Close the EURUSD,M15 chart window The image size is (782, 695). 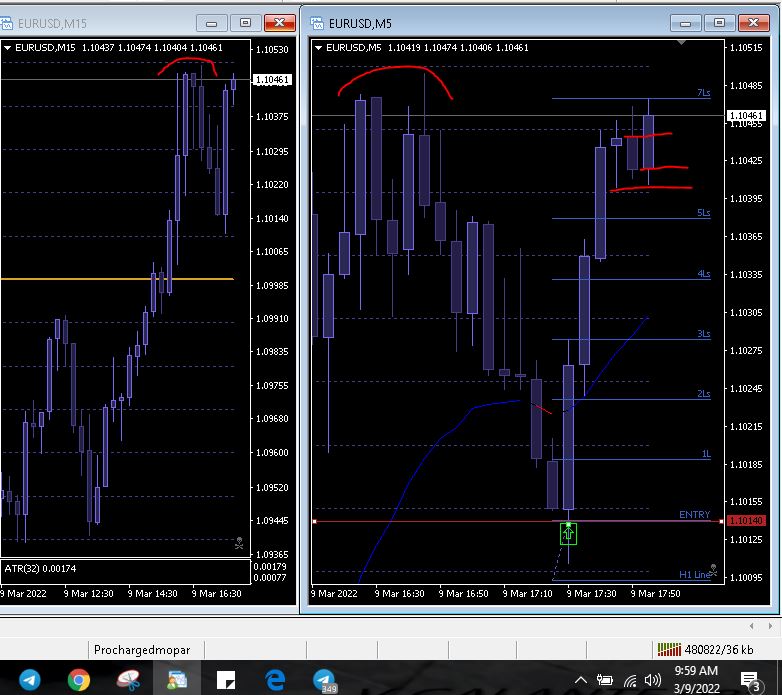(x=279, y=23)
